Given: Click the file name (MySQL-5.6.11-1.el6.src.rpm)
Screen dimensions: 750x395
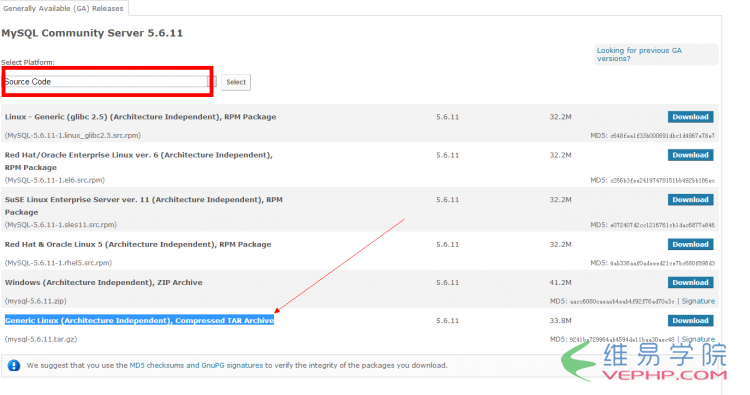Looking at the screenshot, I should pos(55,180).
